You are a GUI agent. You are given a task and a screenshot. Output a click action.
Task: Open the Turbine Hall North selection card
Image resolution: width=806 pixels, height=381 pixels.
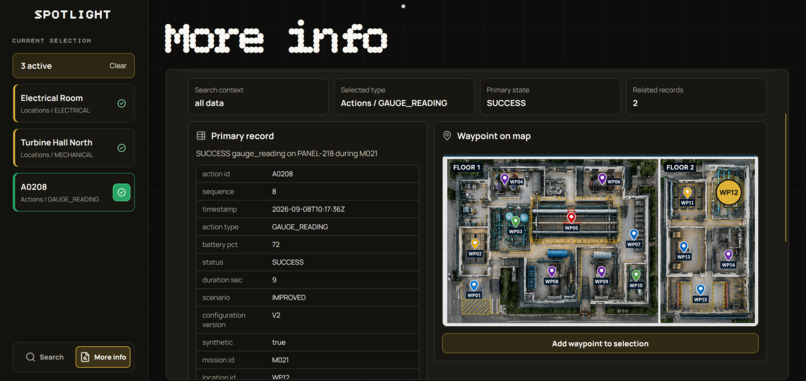(74, 148)
